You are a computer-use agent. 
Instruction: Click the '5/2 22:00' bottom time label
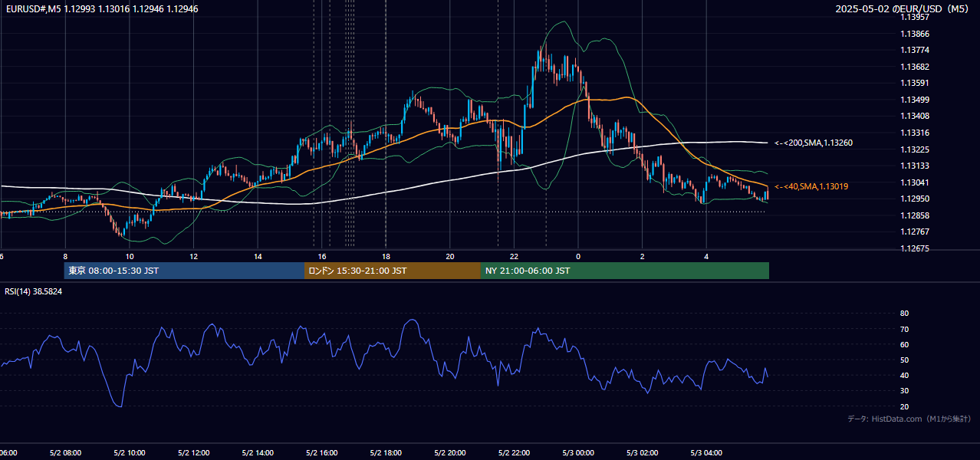pos(514,453)
